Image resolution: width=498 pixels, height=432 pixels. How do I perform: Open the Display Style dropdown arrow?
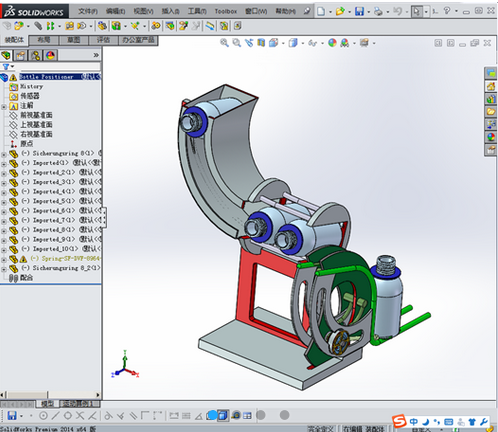click(x=303, y=43)
